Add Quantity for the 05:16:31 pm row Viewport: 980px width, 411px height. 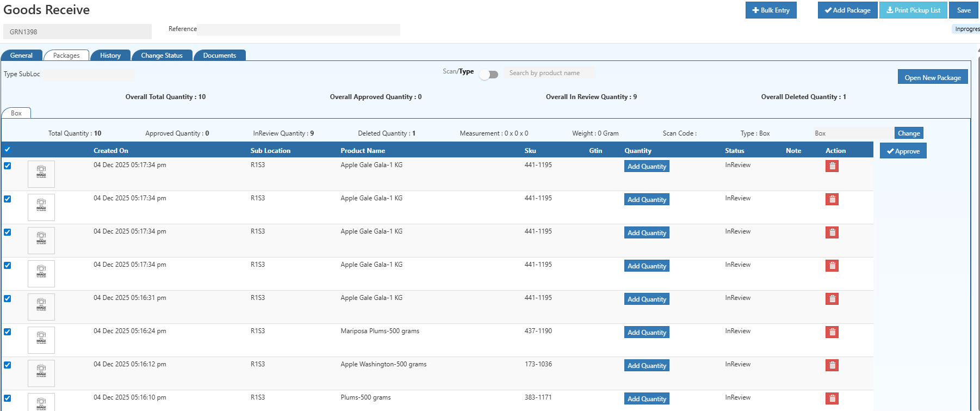pos(647,299)
